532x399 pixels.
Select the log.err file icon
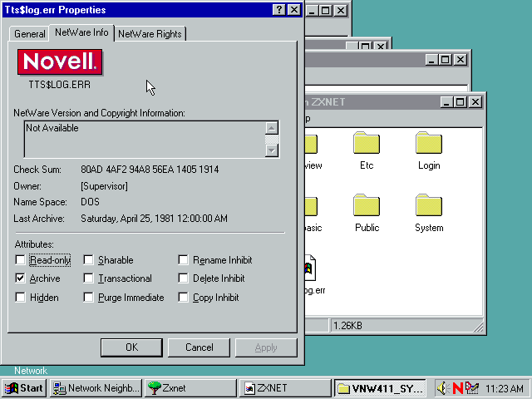pos(310,268)
